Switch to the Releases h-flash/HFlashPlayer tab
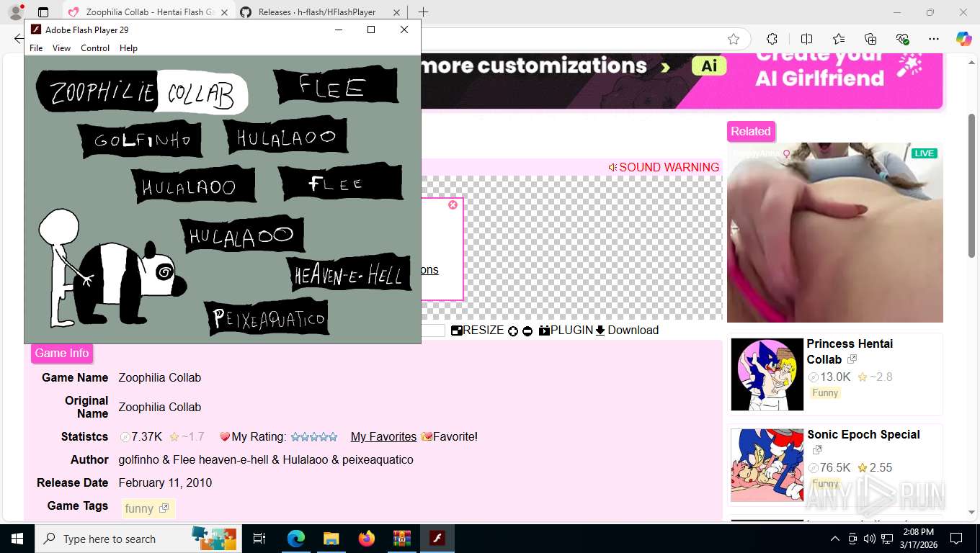The width and height of the screenshot is (980, 553). click(x=318, y=12)
